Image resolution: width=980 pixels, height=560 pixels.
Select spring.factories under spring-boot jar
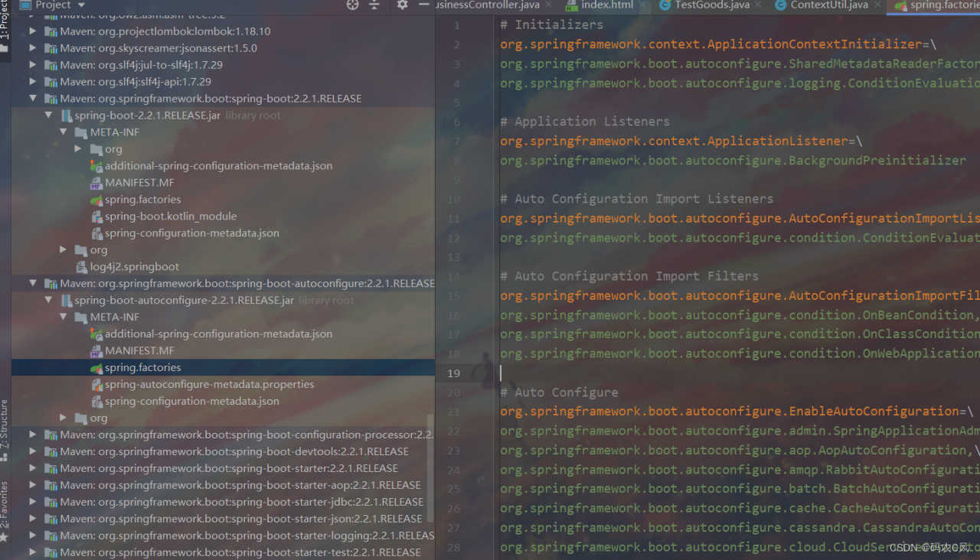142,200
